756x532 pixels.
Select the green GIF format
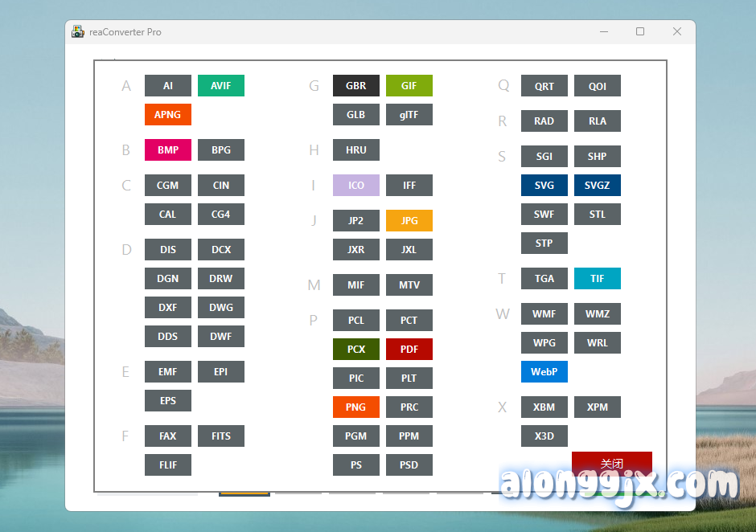[409, 86]
